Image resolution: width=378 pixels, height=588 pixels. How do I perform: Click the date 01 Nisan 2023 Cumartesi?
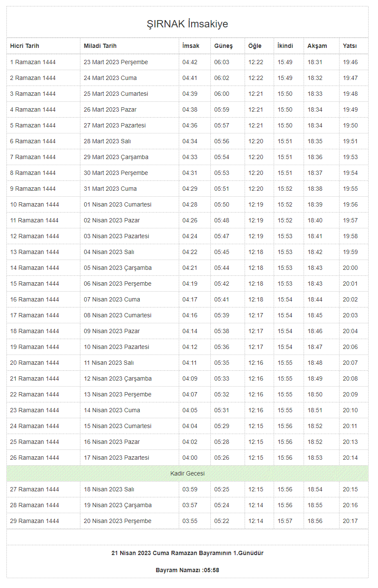tap(118, 204)
